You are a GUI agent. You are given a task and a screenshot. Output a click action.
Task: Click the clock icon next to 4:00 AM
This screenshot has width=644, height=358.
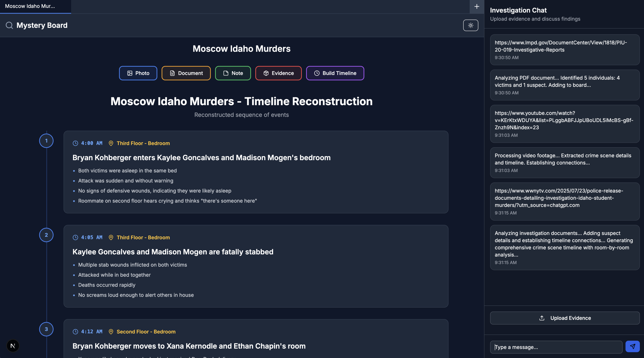(x=75, y=143)
